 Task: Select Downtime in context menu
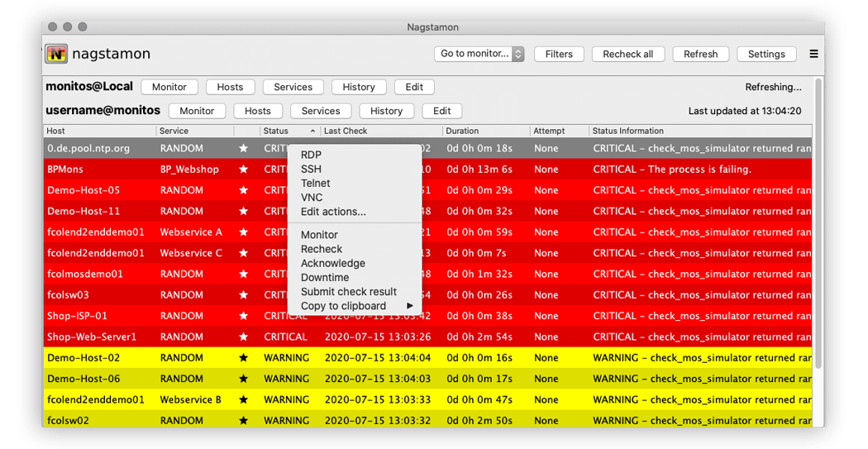pyautogui.click(x=325, y=277)
